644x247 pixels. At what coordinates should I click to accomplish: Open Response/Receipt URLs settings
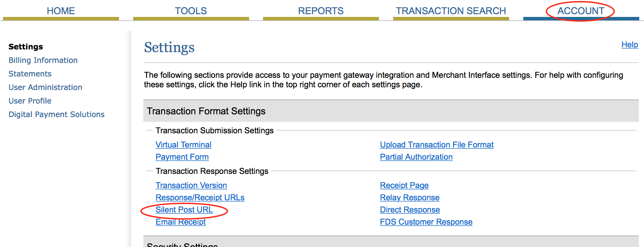coord(200,198)
